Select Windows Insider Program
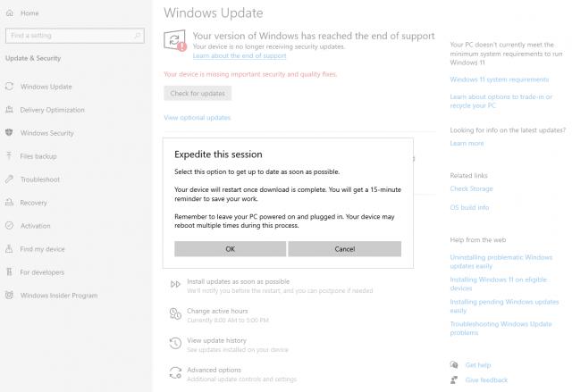This screenshot has width=572, height=392. point(58,296)
